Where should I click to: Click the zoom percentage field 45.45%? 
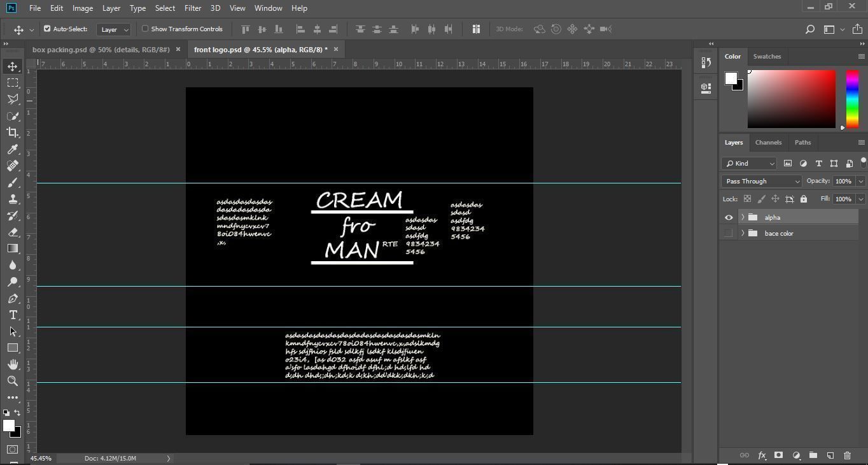(x=41, y=459)
